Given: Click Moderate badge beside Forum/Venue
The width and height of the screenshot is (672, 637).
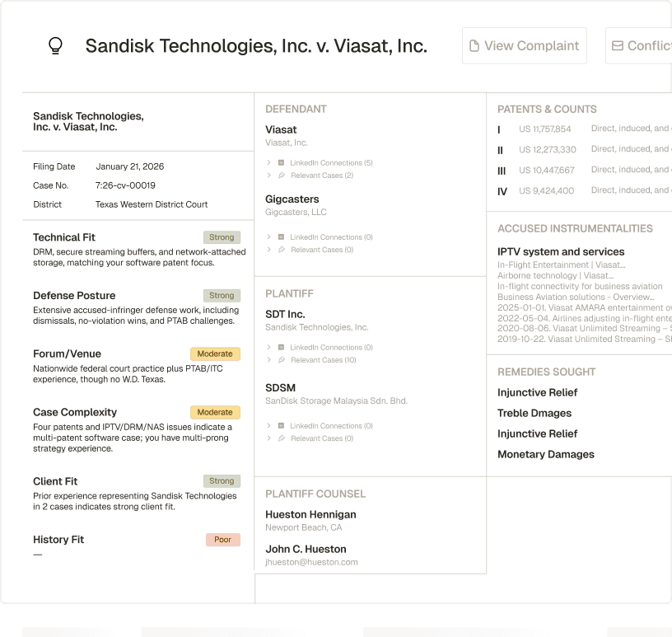Looking at the screenshot, I should point(215,354).
